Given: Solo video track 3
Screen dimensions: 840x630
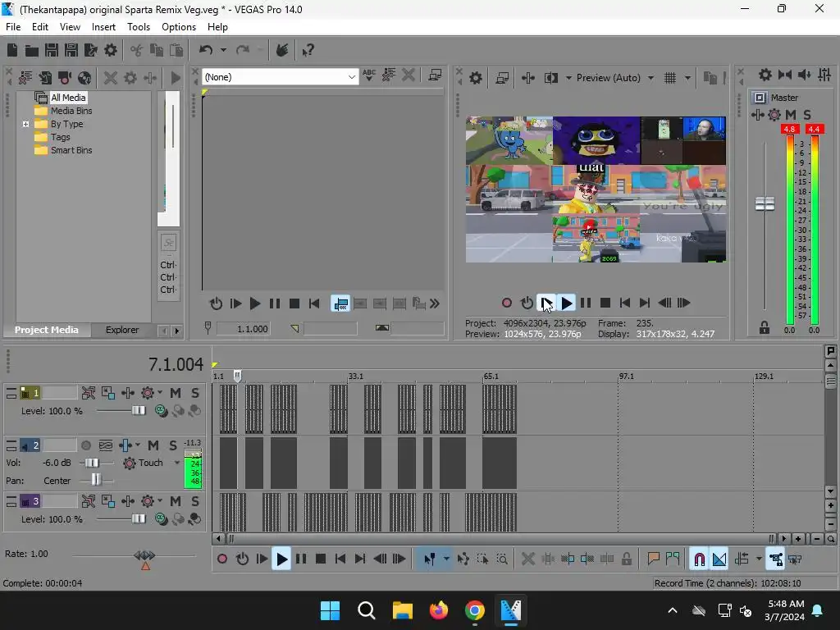Looking at the screenshot, I should 195,501.
